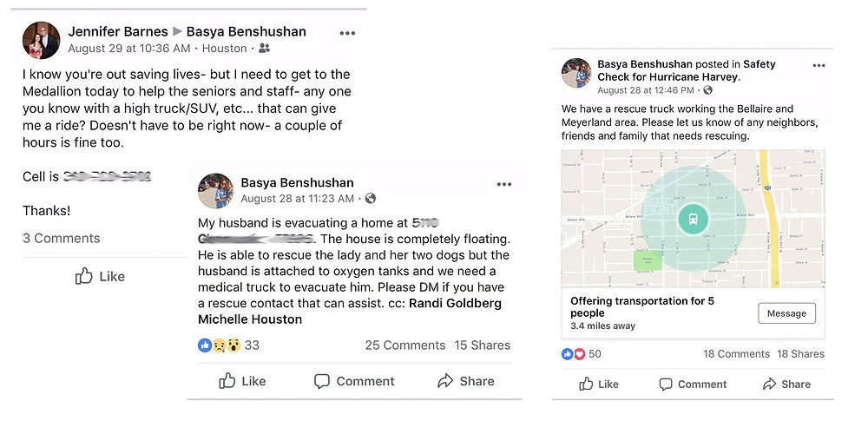868x434 pixels.
Task: Open three-dot menu on oxygen tanks post
Action: [x=504, y=184]
